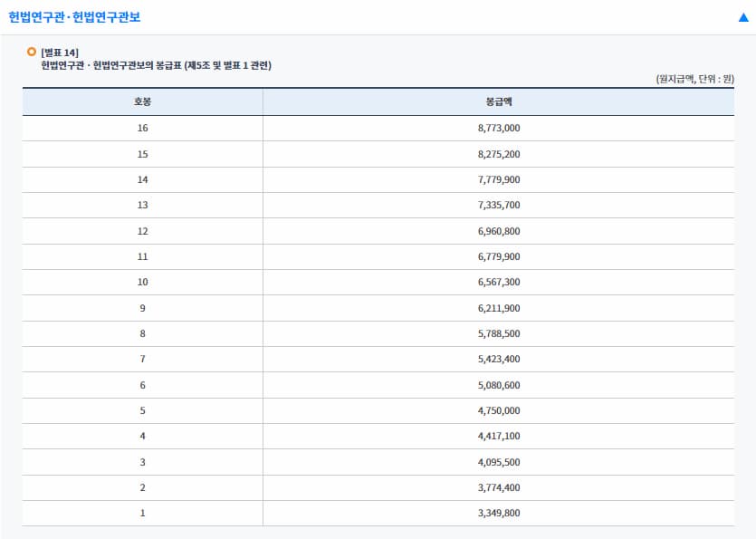This screenshot has height=539, width=756.
Task: Click the 호봉 column header
Action: pyautogui.click(x=143, y=101)
